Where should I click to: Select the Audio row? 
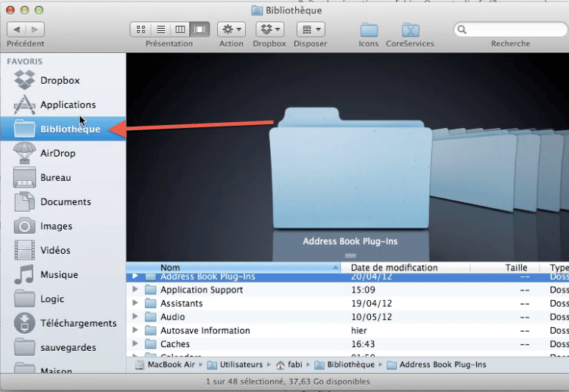347,316
